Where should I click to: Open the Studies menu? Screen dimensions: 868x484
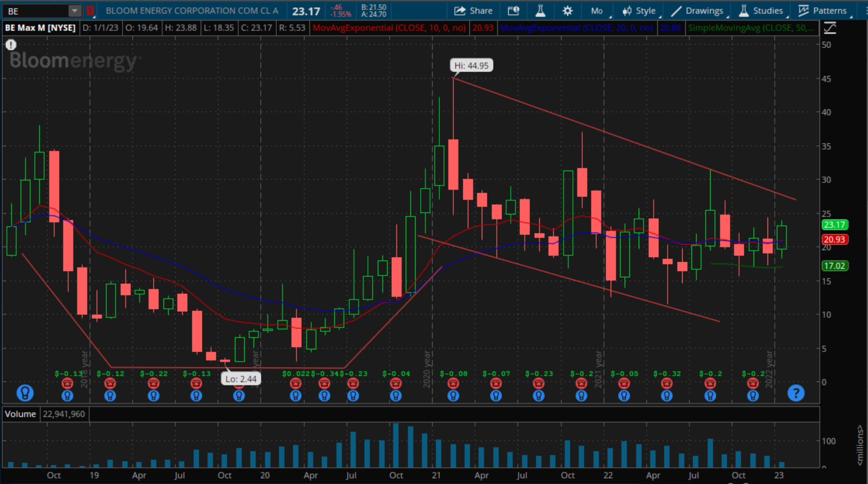(761, 10)
